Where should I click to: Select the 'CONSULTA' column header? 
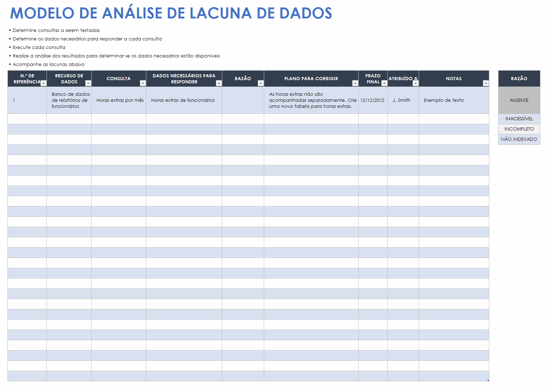click(x=119, y=79)
